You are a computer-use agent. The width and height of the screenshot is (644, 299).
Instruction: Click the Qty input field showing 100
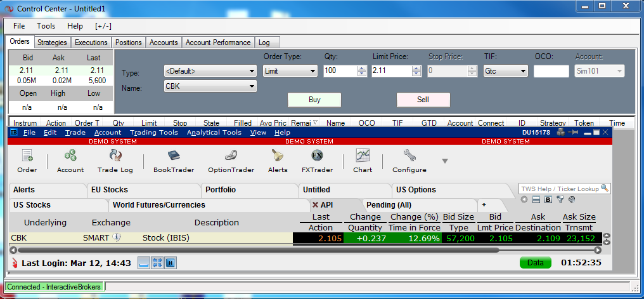[340, 70]
